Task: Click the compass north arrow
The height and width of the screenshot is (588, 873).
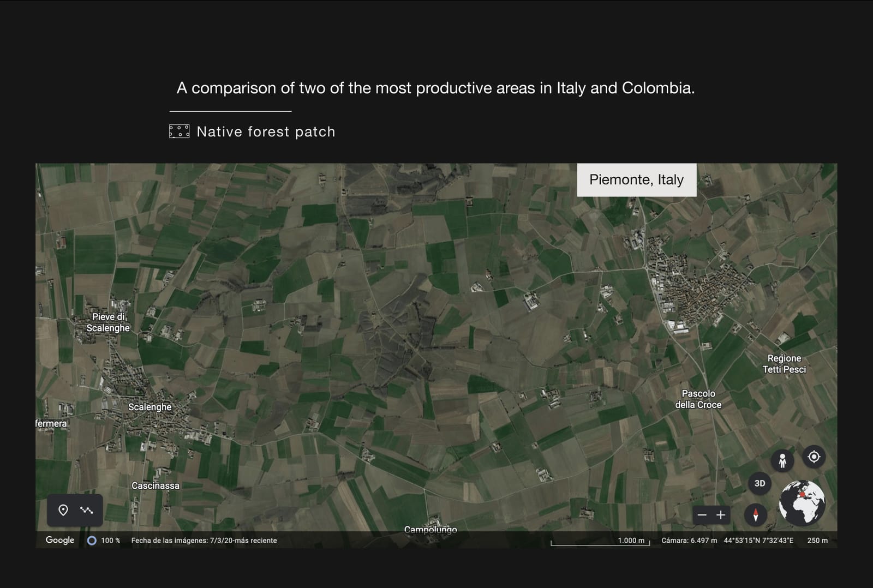Action: click(x=756, y=514)
